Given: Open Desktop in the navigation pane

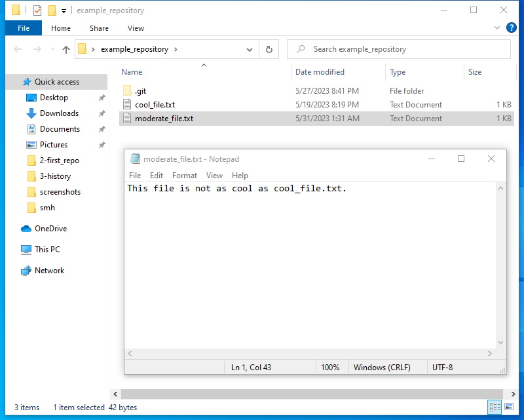Looking at the screenshot, I should tap(54, 98).
